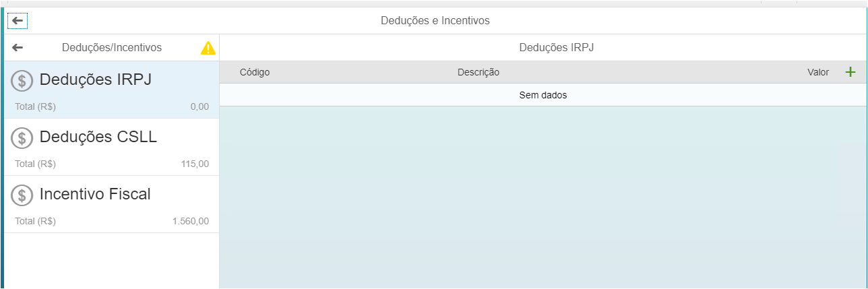The image size is (868, 289).
Task: Sort by Código column header
Action: [x=255, y=72]
